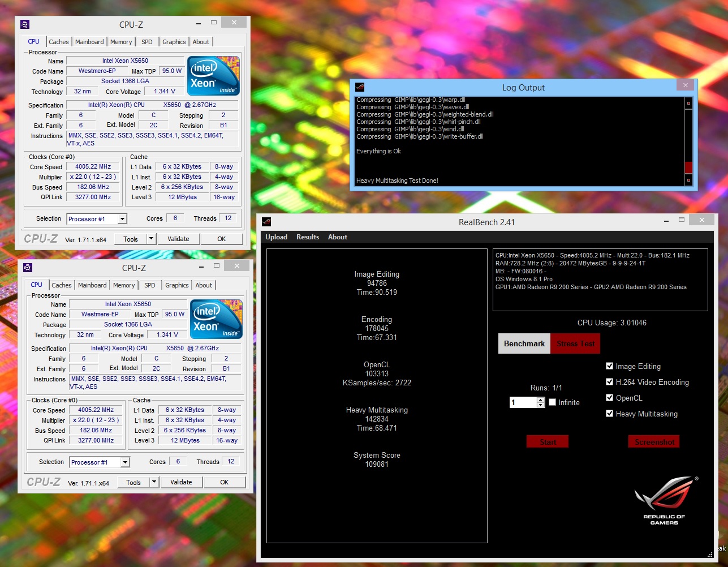Click the CPU Usage reading in RealBench
Screen dimensions: 728x567
point(611,323)
